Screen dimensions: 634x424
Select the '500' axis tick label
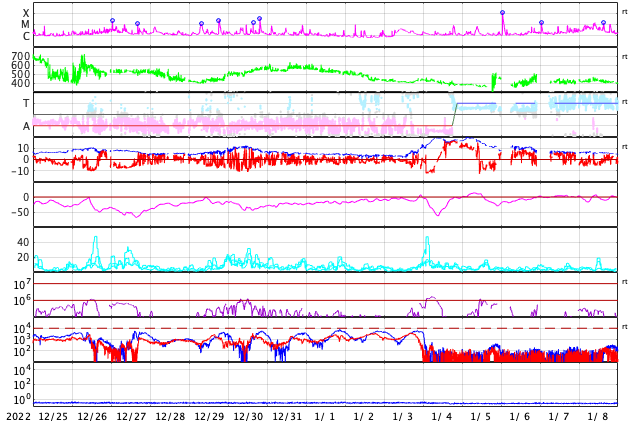21,74
